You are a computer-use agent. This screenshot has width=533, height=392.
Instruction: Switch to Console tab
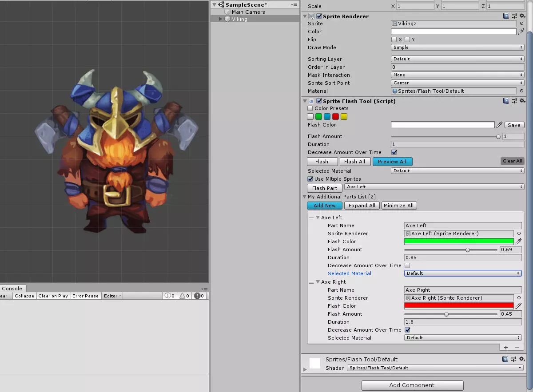[12, 289]
